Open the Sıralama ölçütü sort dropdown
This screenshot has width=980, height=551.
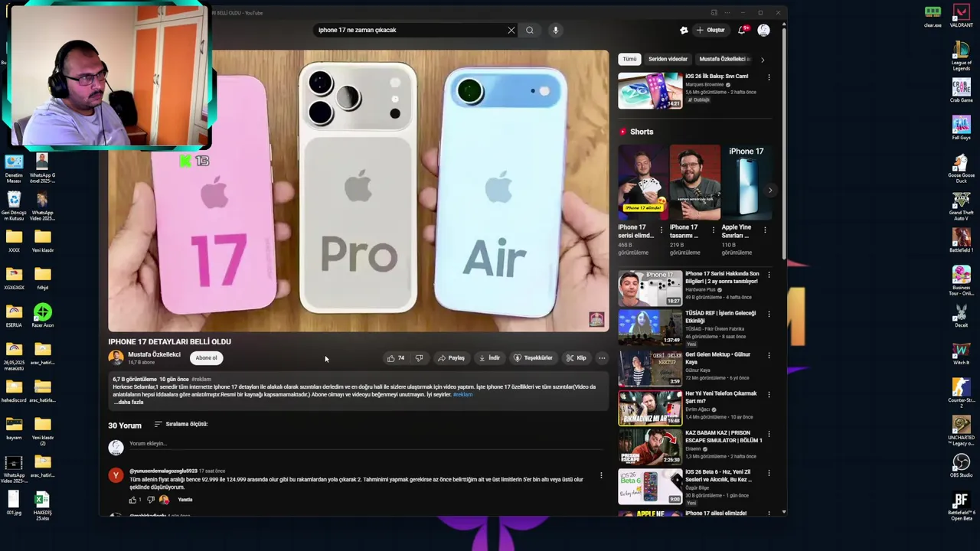click(181, 424)
